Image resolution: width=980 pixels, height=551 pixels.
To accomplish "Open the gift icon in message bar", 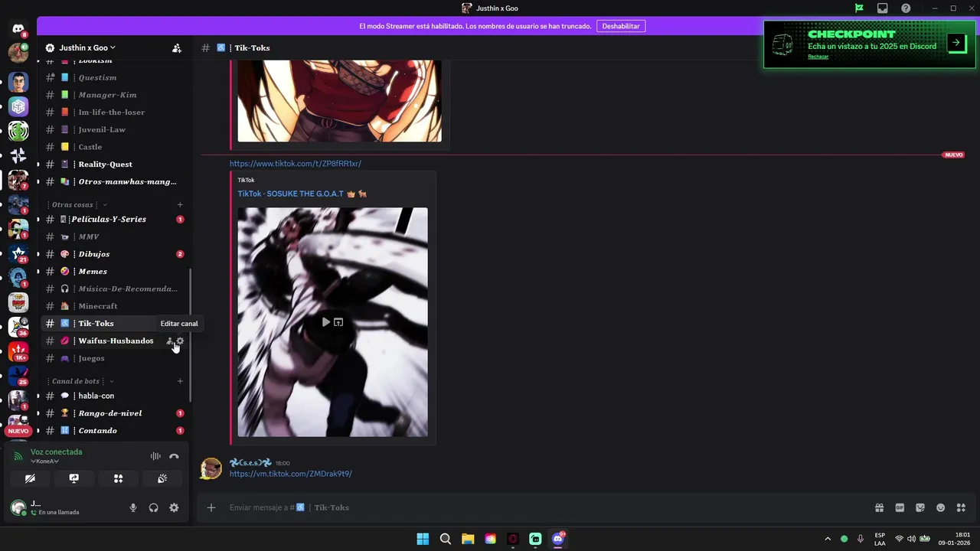I will click(880, 507).
